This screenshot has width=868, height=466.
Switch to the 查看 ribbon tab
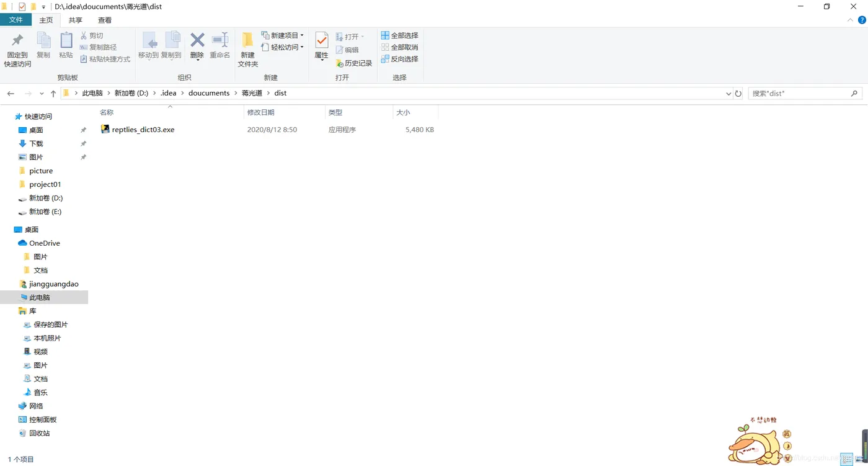[104, 20]
